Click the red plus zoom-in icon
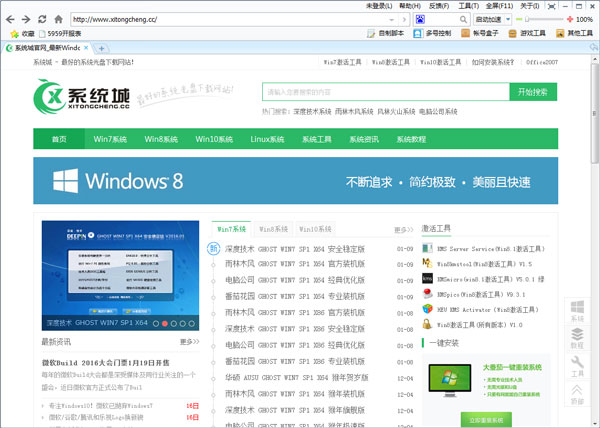 pos(570,19)
